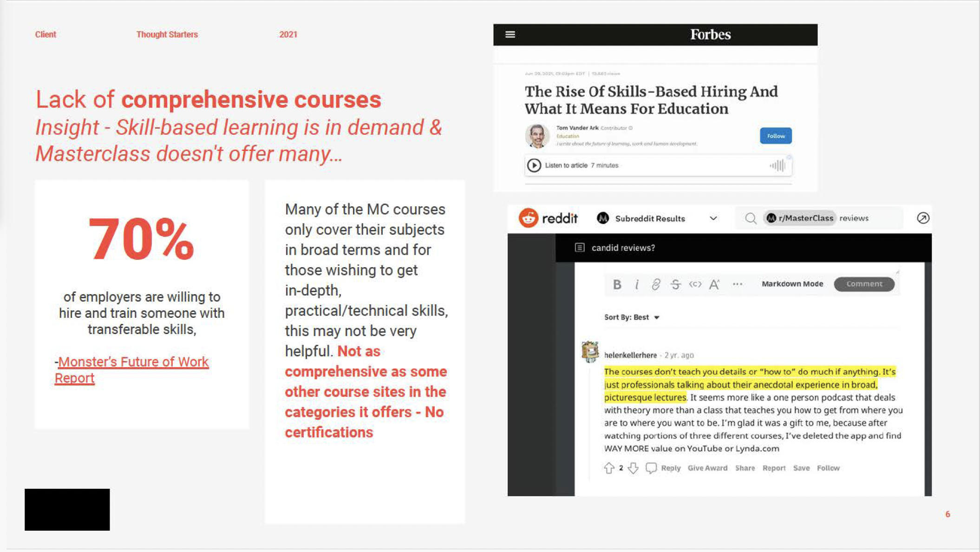Open more formatting options ellipsis
The height and width of the screenshot is (552, 980).
coord(738,284)
